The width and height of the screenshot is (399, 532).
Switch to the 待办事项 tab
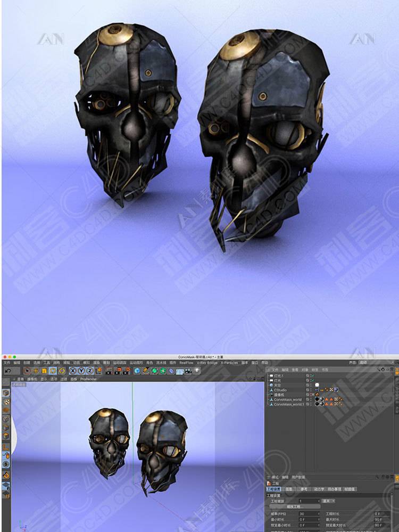[x=335, y=489]
